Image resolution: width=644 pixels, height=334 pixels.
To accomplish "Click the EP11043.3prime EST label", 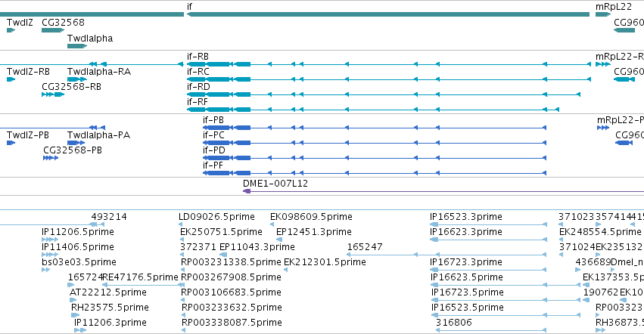I will click(x=257, y=247).
